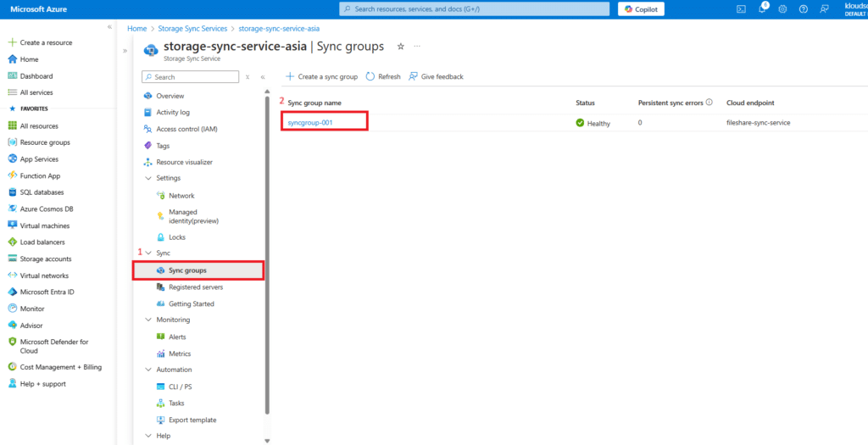Collapse the left portal navigation pane
This screenshot has height=445, width=868.
tap(109, 27)
